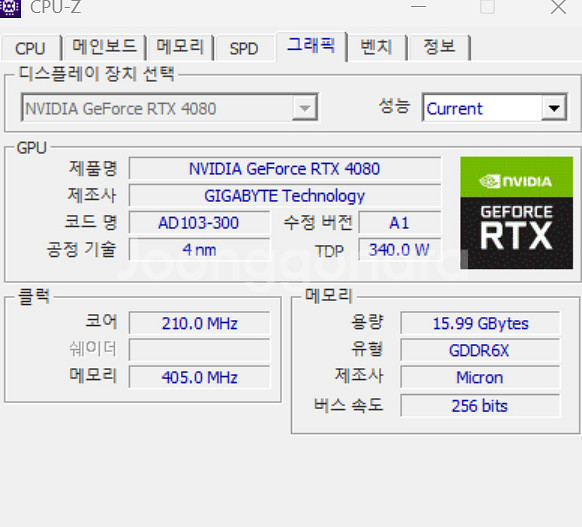Screen dimensions: 582x527
Task: Click the '공정 기술' label
Action: [x=82, y=249]
